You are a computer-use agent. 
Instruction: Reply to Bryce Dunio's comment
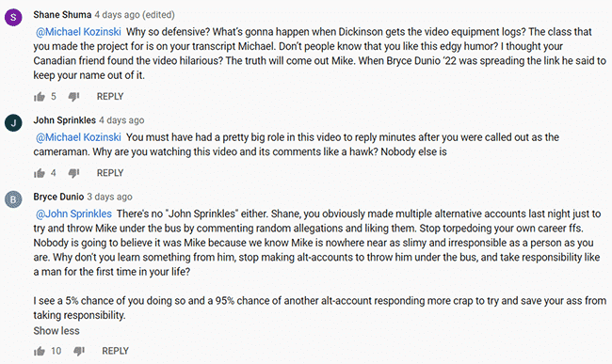click(115, 351)
